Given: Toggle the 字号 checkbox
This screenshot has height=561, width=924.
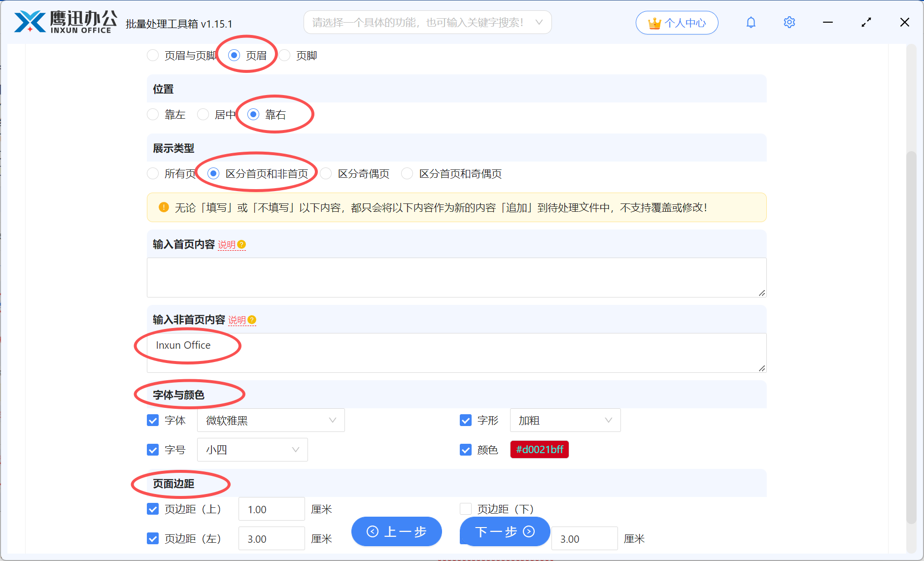Looking at the screenshot, I should pyautogui.click(x=153, y=450).
